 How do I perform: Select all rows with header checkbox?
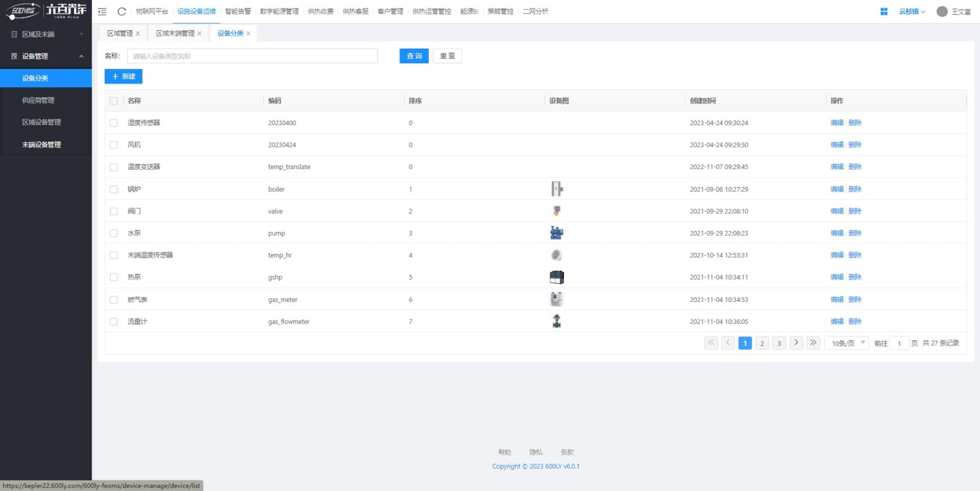click(114, 101)
